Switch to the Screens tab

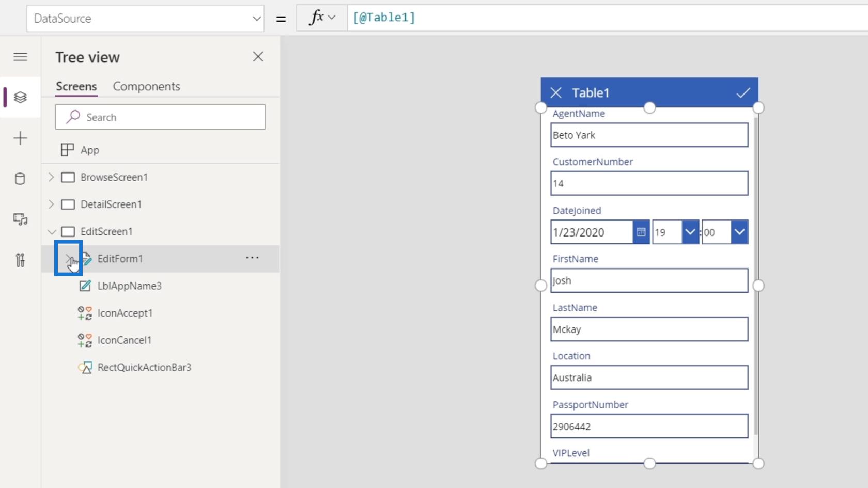tap(76, 86)
